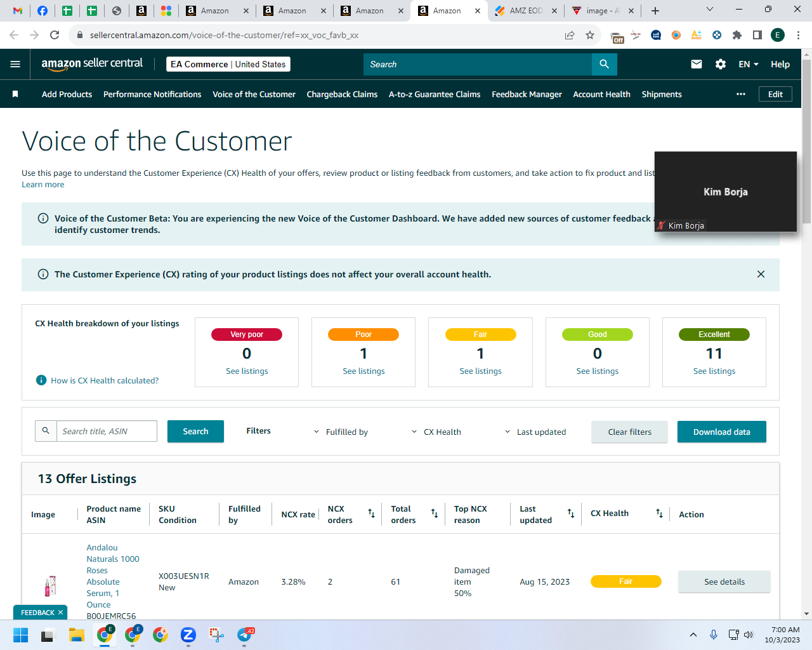The width and height of the screenshot is (812, 650).
Task: Open the Seller Central messages mail icon
Action: click(697, 64)
